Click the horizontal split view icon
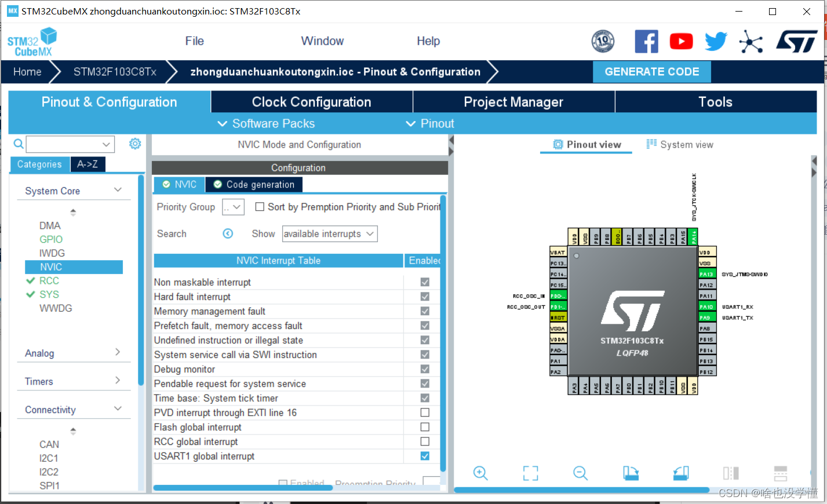827x504 pixels. pyautogui.click(x=781, y=473)
